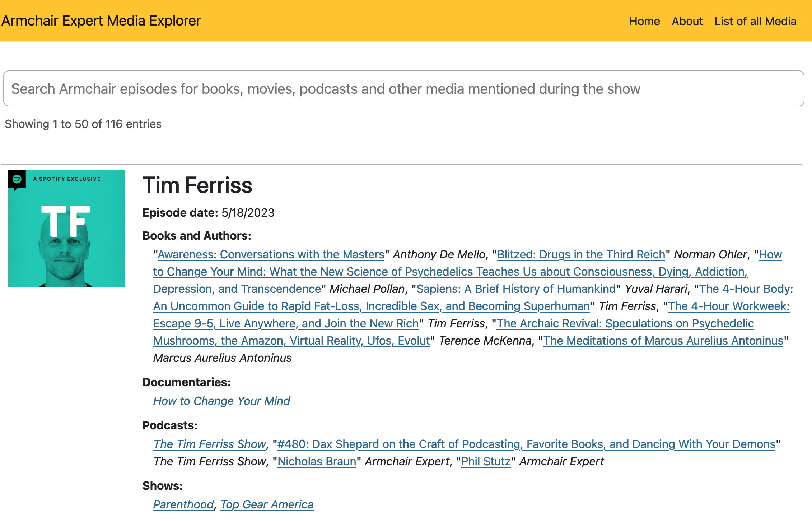Click the Tim Ferriss episode heading
The width and height of the screenshot is (812, 521).
(x=197, y=185)
